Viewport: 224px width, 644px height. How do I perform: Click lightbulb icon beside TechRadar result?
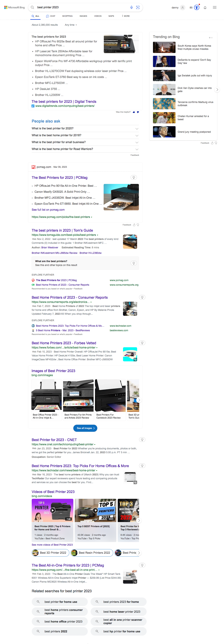point(142,466)
